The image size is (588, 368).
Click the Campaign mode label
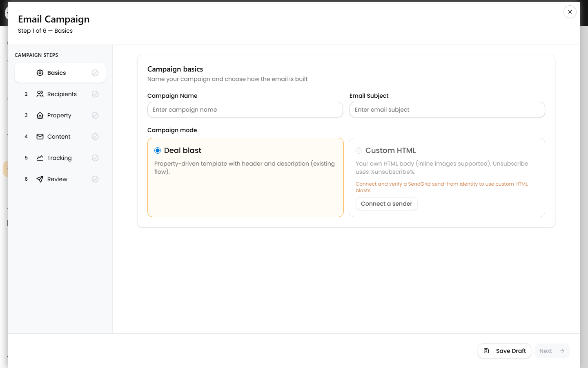(172, 130)
